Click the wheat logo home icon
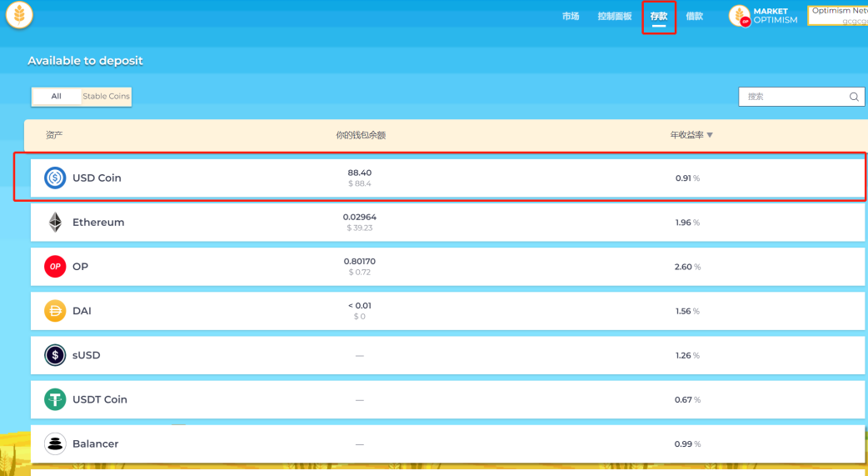 coord(19,14)
